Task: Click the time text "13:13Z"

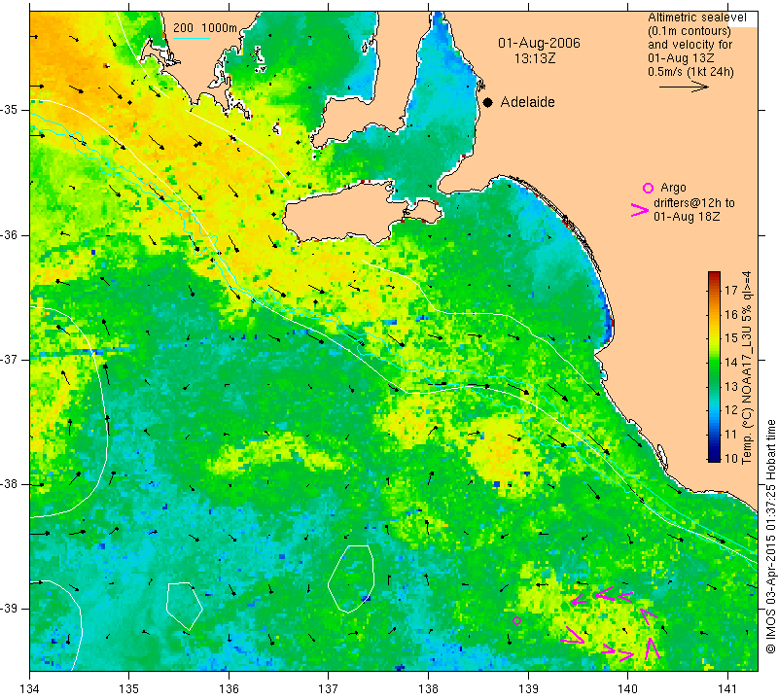Action: coord(534,58)
